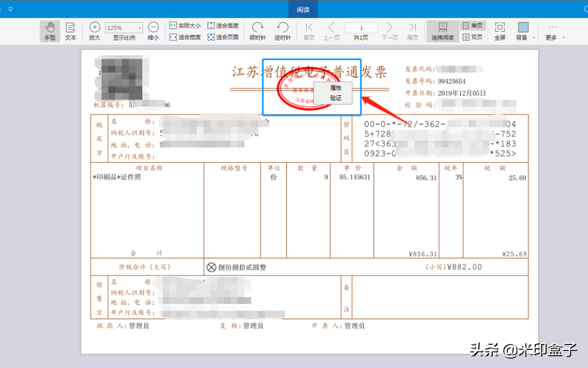Select the text (文本) tool
Viewport: 588px width, 368px height.
[71, 31]
